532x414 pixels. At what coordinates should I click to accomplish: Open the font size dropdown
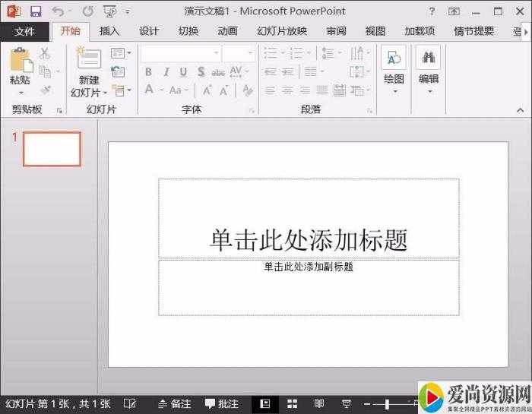(250, 53)
